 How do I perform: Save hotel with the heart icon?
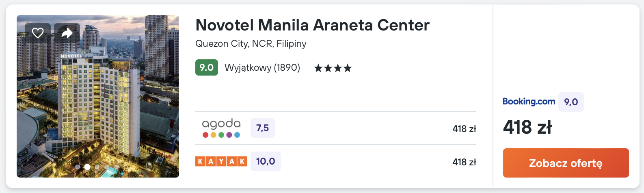(x=38, y=33)
